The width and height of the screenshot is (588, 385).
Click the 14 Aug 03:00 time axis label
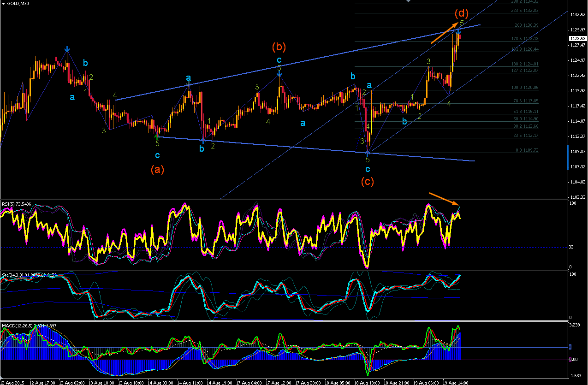coord(160,382)
